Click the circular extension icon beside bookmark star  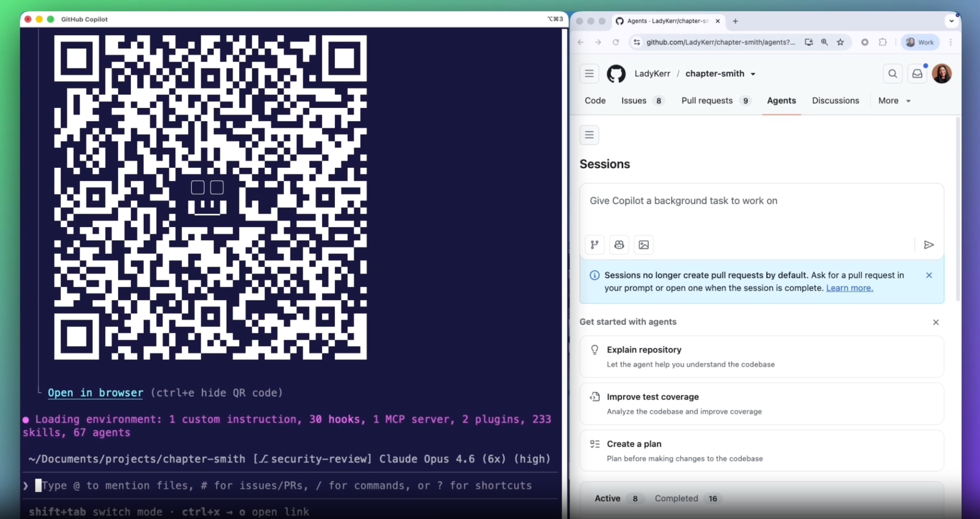pos(865,42)
